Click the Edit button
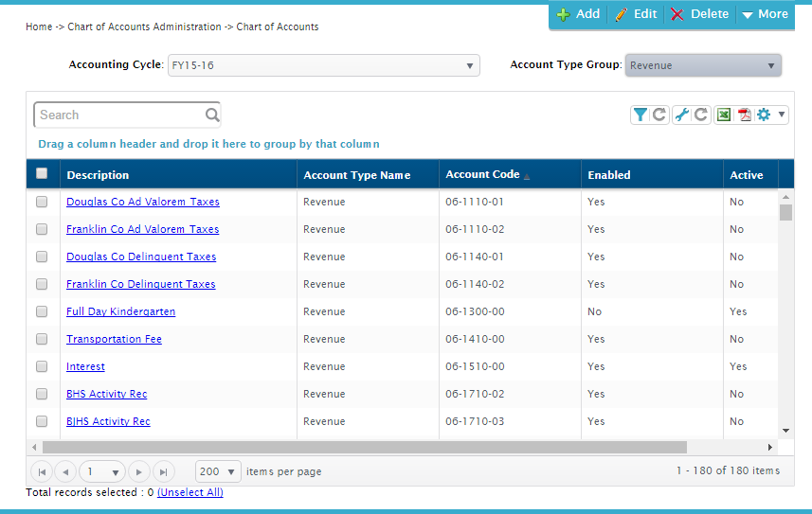The image size is (812, 514). coord(636,14)
